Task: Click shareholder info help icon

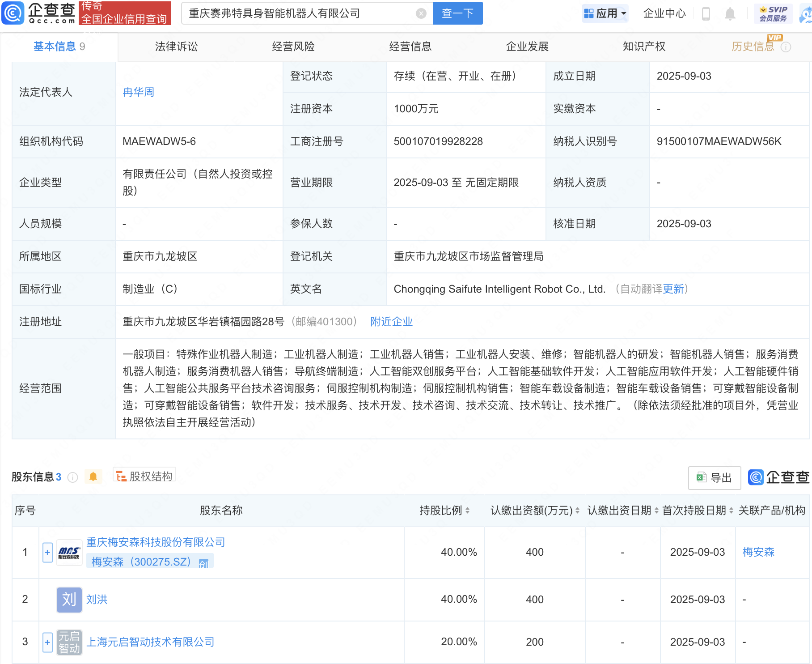Action: click(x=72, y=477)
